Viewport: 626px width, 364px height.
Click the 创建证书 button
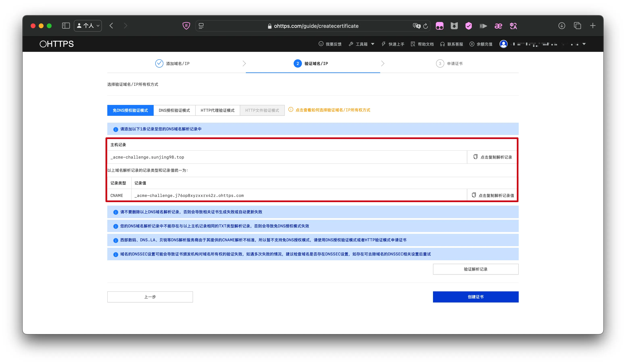tap(476, 297)
